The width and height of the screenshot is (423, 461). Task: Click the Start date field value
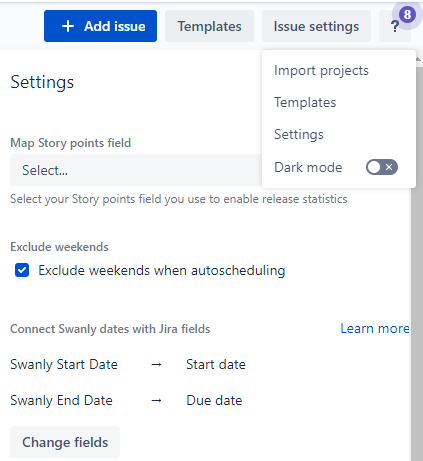click(216, 364)
